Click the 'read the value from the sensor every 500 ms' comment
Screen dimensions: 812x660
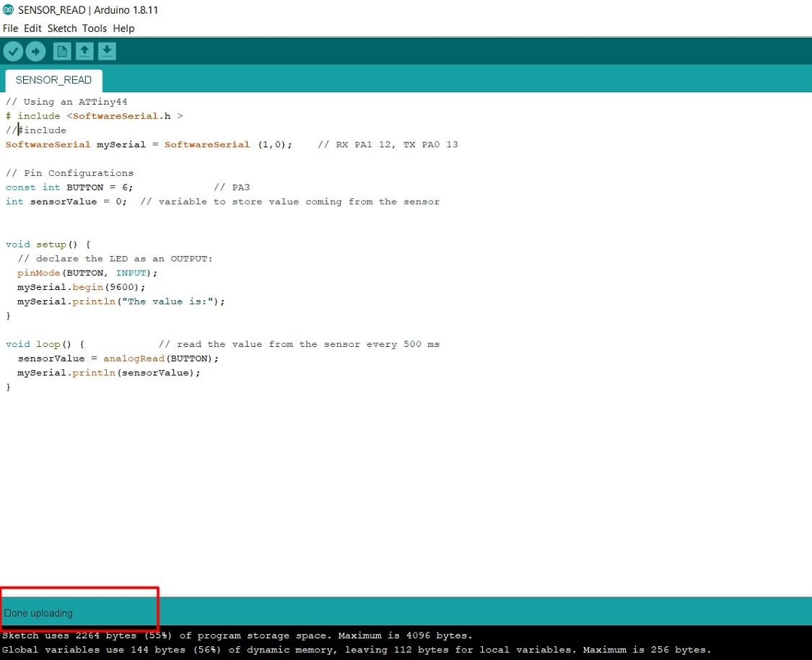[300, 344]
